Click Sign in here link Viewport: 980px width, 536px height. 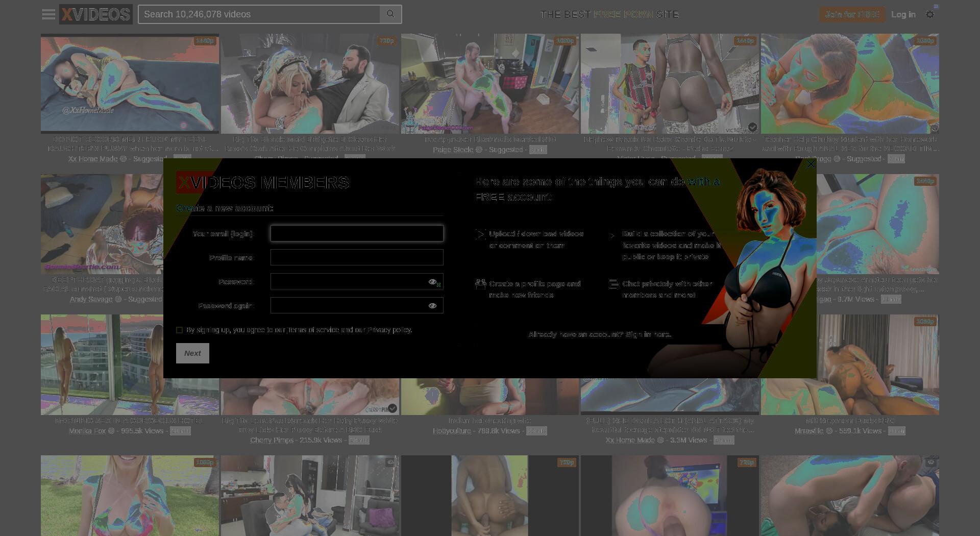pos(648,334)
